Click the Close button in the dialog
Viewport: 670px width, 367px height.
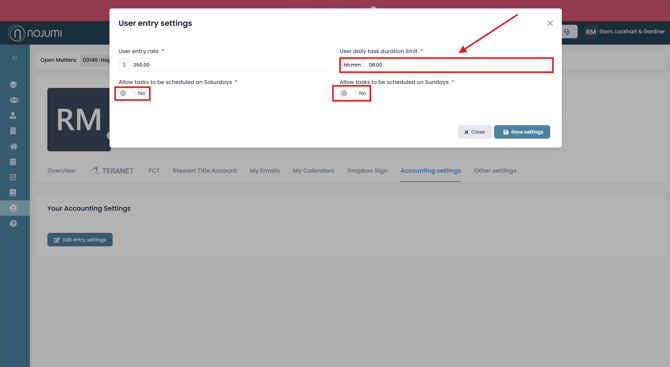pos(474,132)
